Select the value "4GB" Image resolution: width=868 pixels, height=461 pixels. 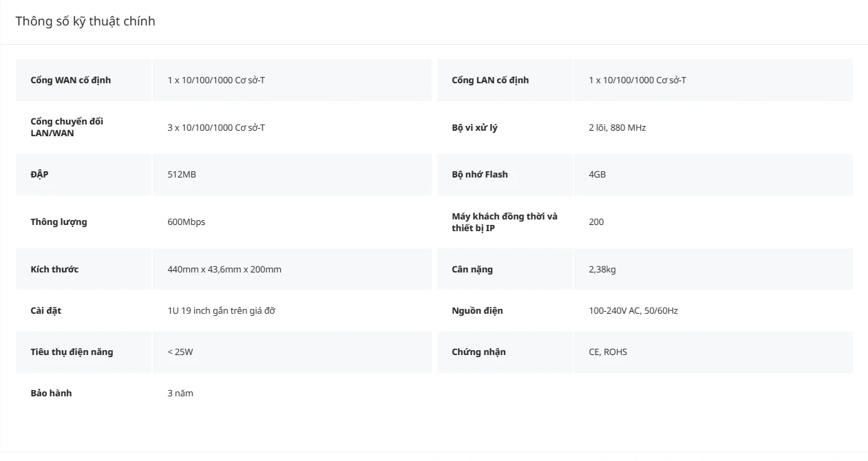click(x=597, y=174)
